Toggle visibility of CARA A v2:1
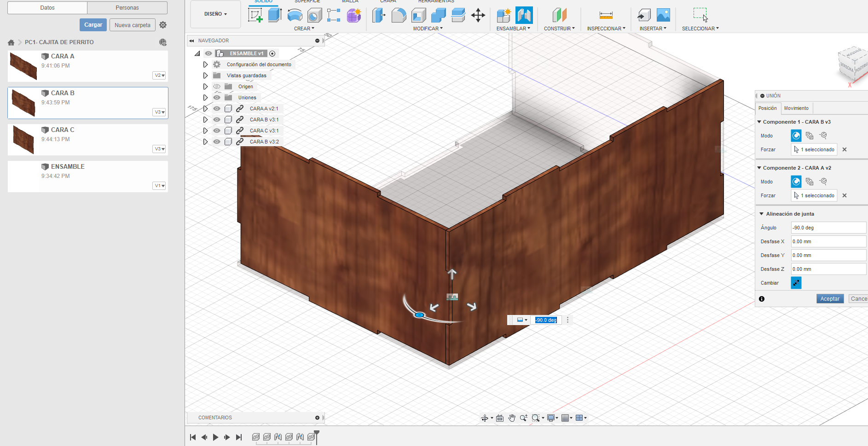This screenshot has width=868, height=446. (x=217, y=109)
